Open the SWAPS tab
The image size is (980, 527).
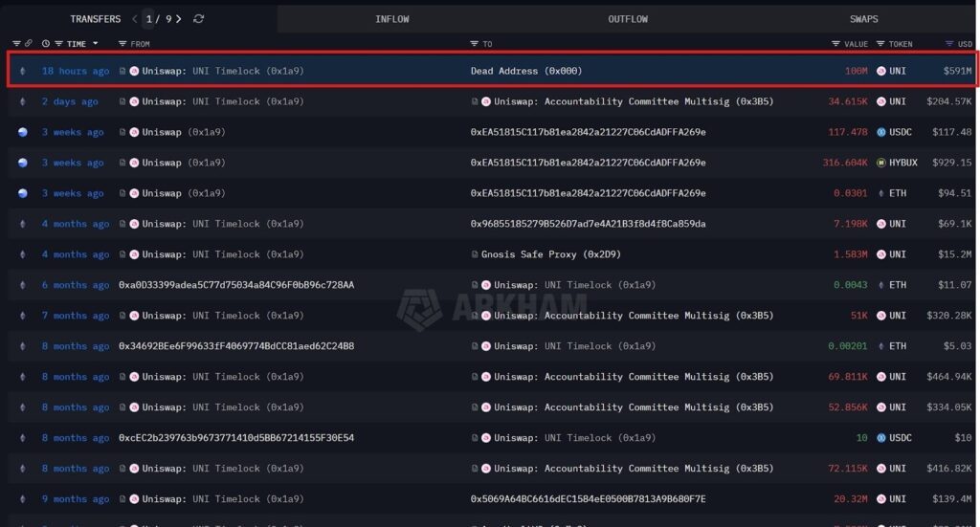coord(863,19)
